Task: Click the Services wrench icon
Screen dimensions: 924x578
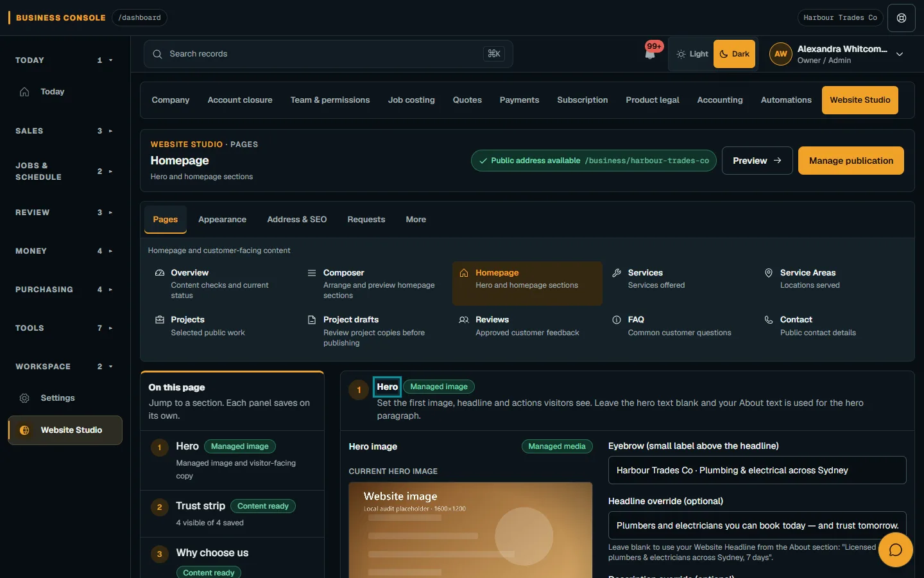Action: click(617, 273)
